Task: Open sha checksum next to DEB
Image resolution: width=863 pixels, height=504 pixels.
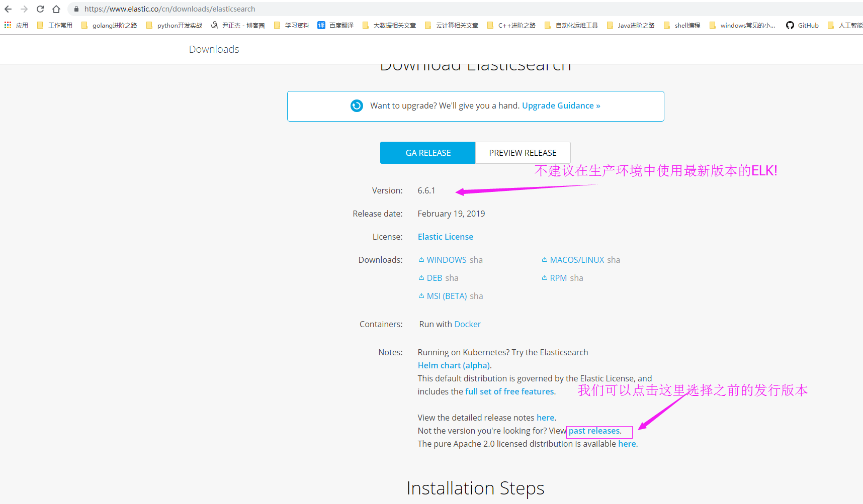Action: pyautogui.click(x=452, y=278)
